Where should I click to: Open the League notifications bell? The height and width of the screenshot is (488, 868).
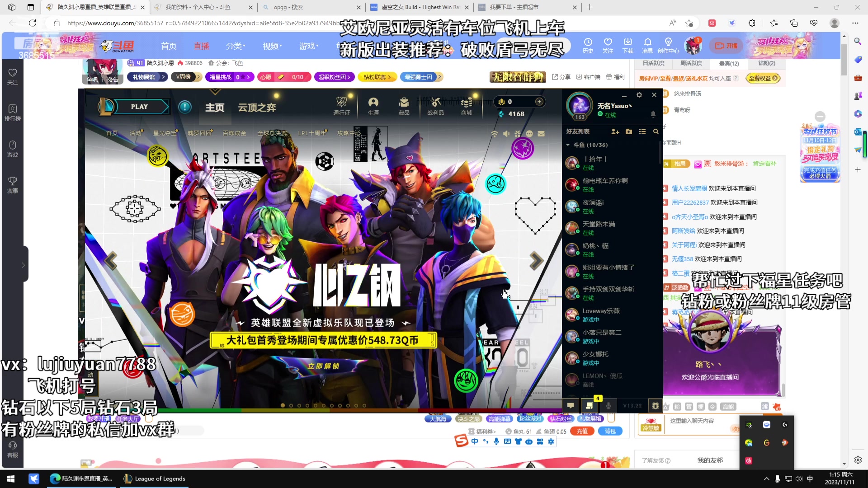click(653, 114)
